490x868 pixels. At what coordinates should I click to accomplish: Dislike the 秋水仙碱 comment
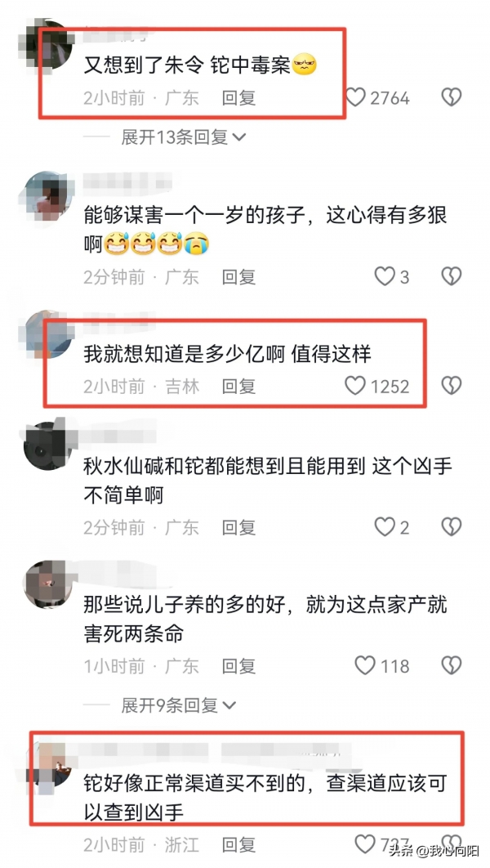coord(452,527)
